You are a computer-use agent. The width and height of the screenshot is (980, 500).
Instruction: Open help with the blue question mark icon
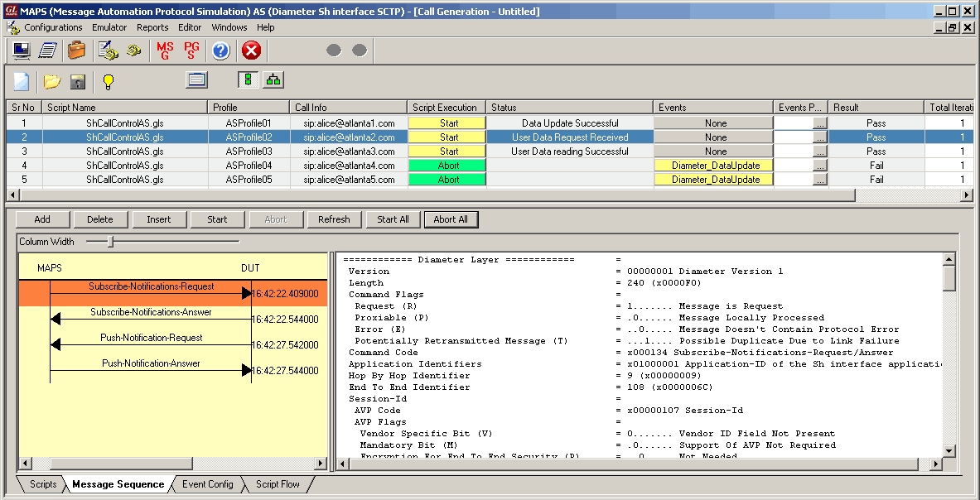(220, 50)
